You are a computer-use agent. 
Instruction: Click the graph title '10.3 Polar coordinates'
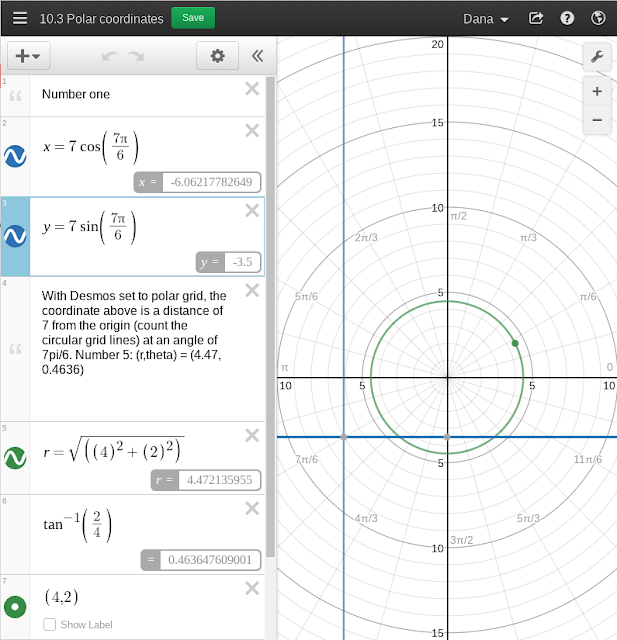[101, 19]
